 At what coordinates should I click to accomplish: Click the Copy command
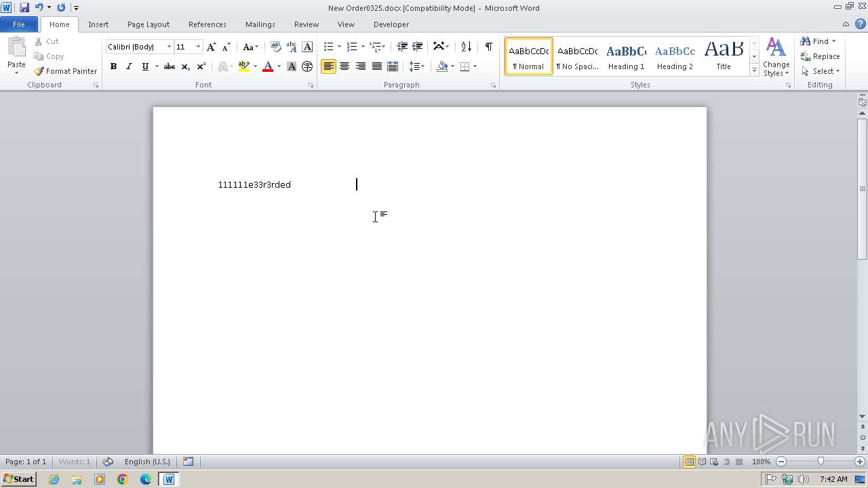point(49,56)
